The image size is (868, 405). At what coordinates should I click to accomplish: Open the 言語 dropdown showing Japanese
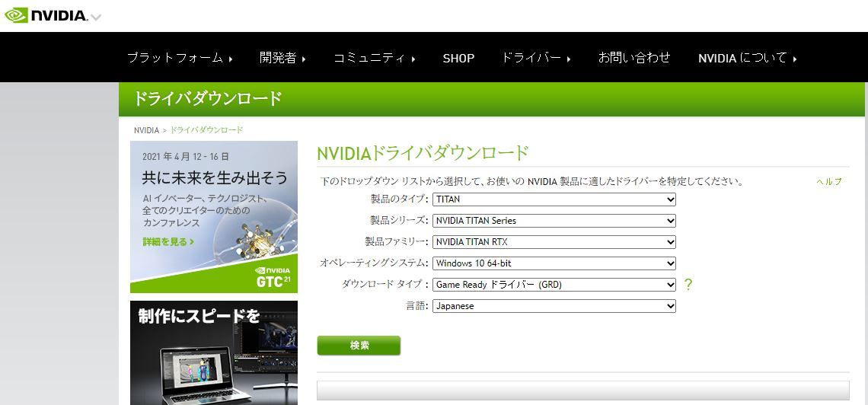(554, 306)
